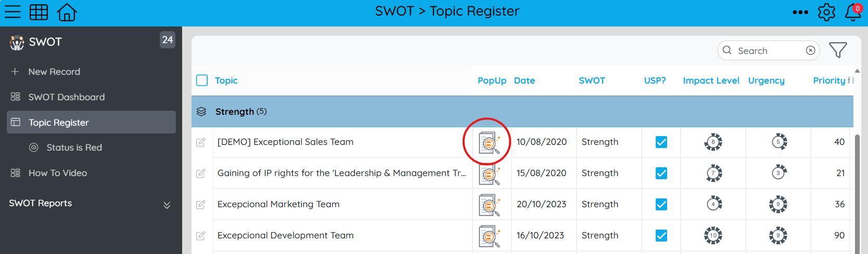Click priority value 21
The height and width of the screenshot is (254, 868).
840,173
